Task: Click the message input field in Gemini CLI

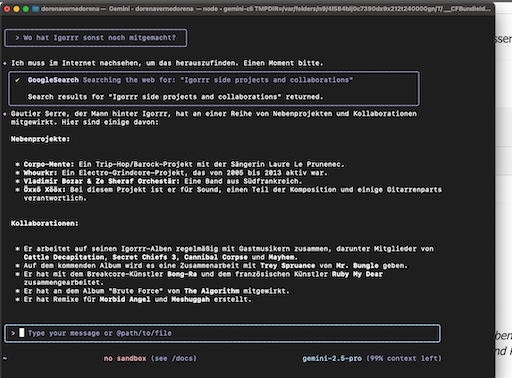Action: click(222, 333)
